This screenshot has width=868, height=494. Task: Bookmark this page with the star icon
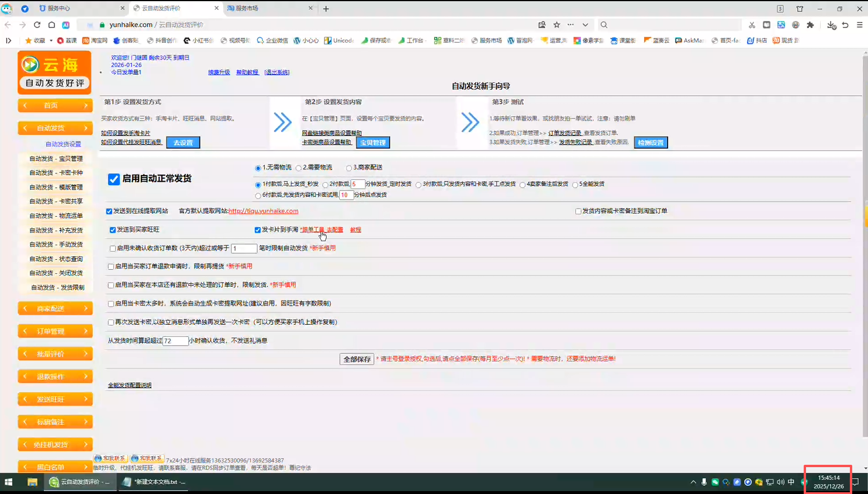tap(556, 25)
